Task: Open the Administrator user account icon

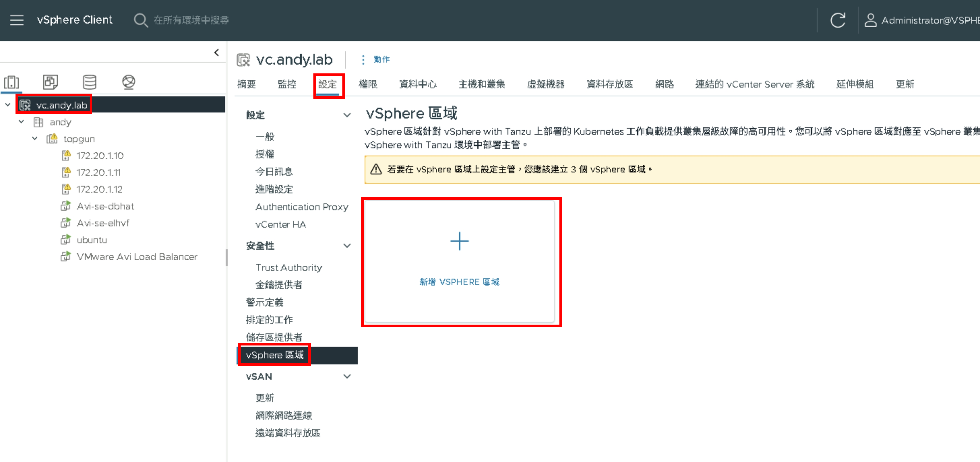Action: (870, 20)
